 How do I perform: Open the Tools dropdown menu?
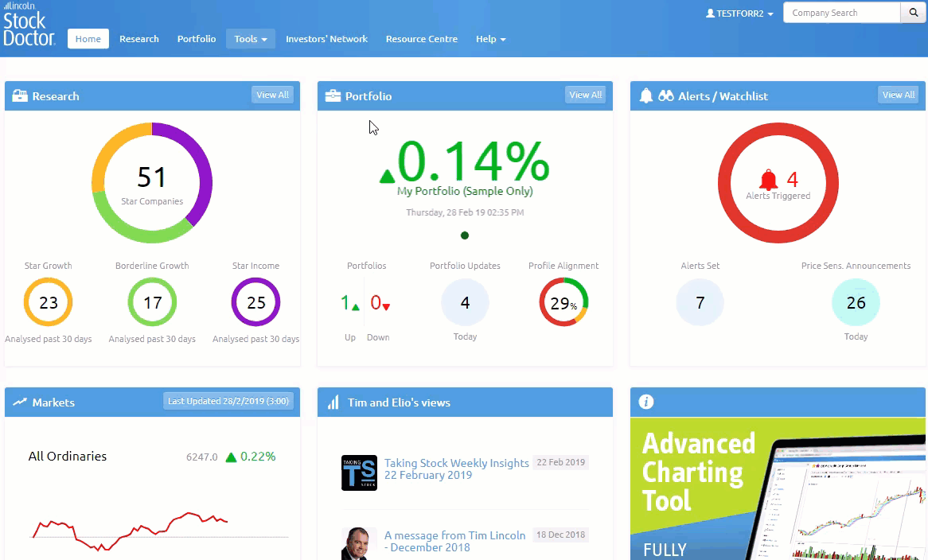tap(251, 39)
